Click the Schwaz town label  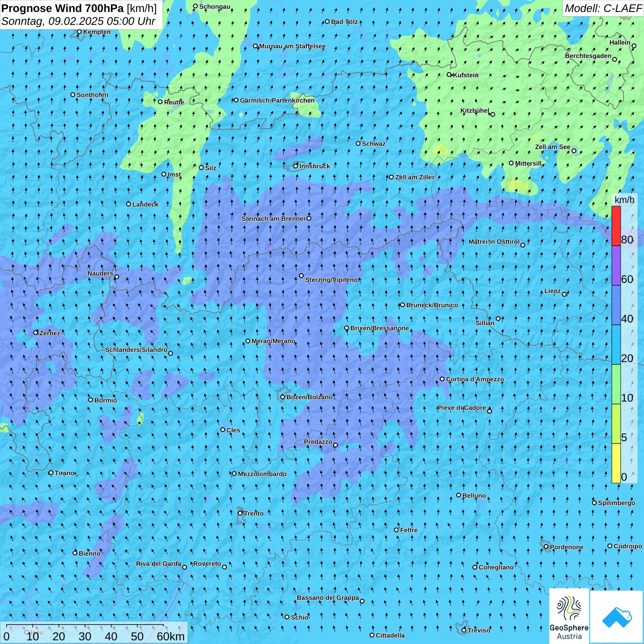pyautogui.click(x=374, y=144)
